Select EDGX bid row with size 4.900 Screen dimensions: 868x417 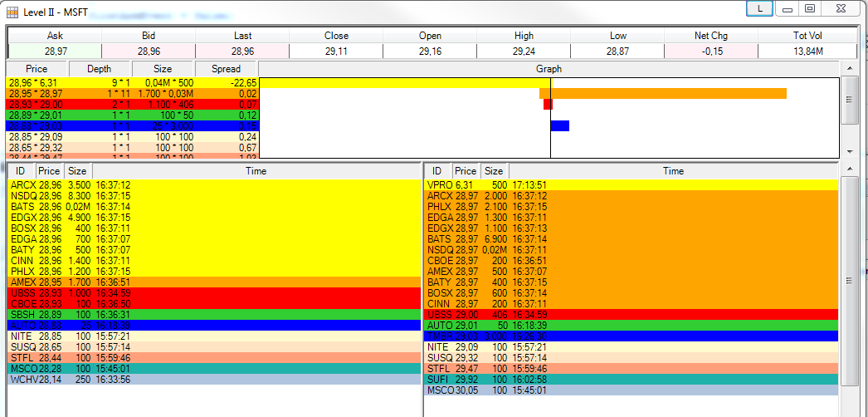213,217
